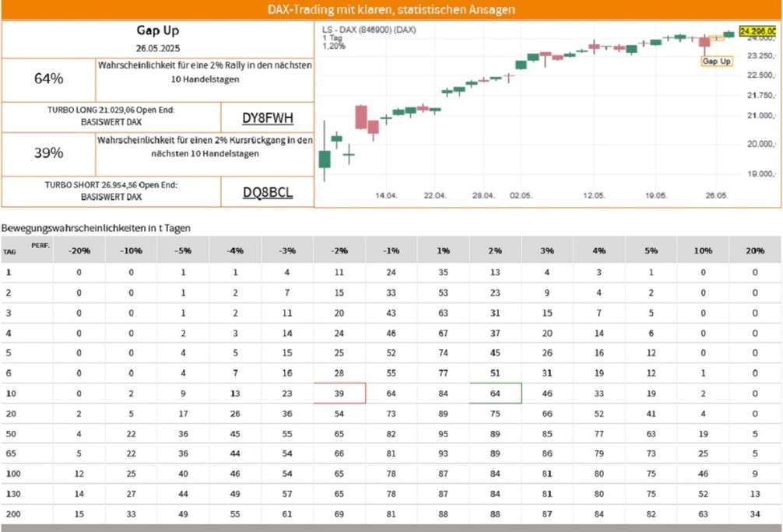This screenshot has height=532, width=783.
Task: Select row label 50 in the table
Action: pos(10,434)
